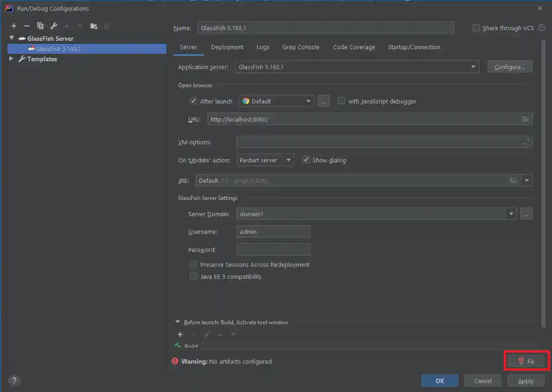Open the Application server dropdown
552x392 pixels.
[x=473, y=67]
